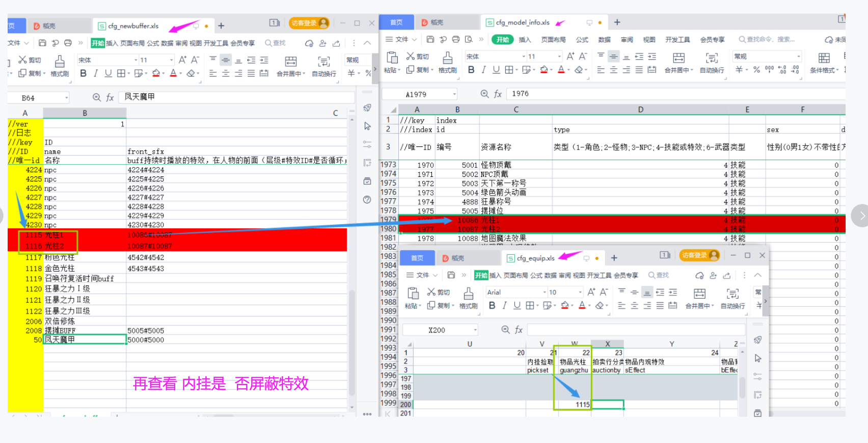Click 访客登录 button in cfg_equip.xls window
This screenshot has height=443, width=868.
(699, 255)
